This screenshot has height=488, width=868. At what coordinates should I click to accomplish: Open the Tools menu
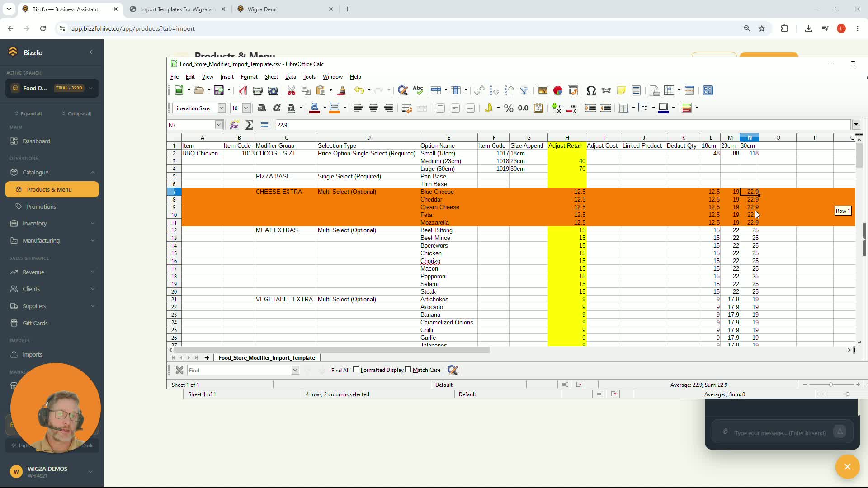click(309, 77)
